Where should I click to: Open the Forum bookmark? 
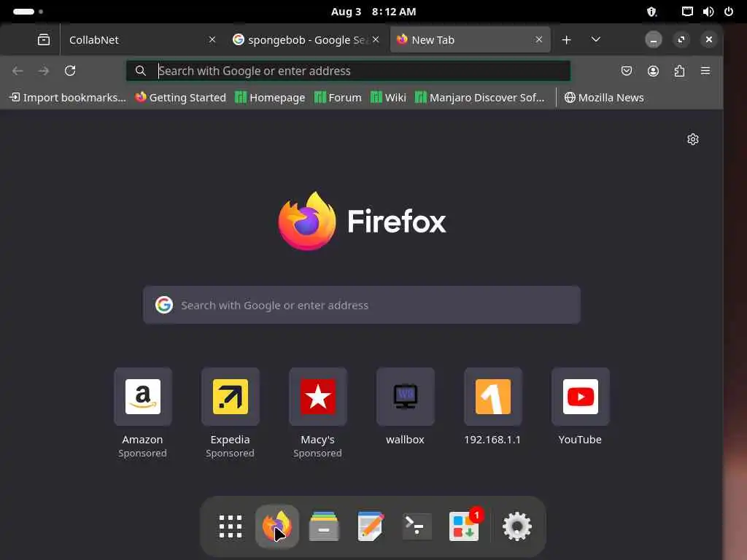tap(338, 98)
